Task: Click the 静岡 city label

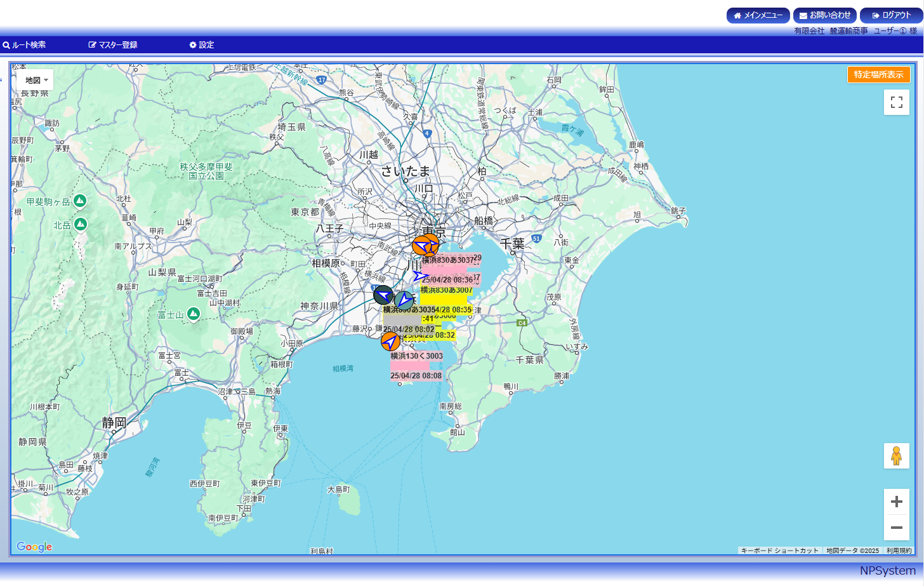Action: click(x=114, y=423)
